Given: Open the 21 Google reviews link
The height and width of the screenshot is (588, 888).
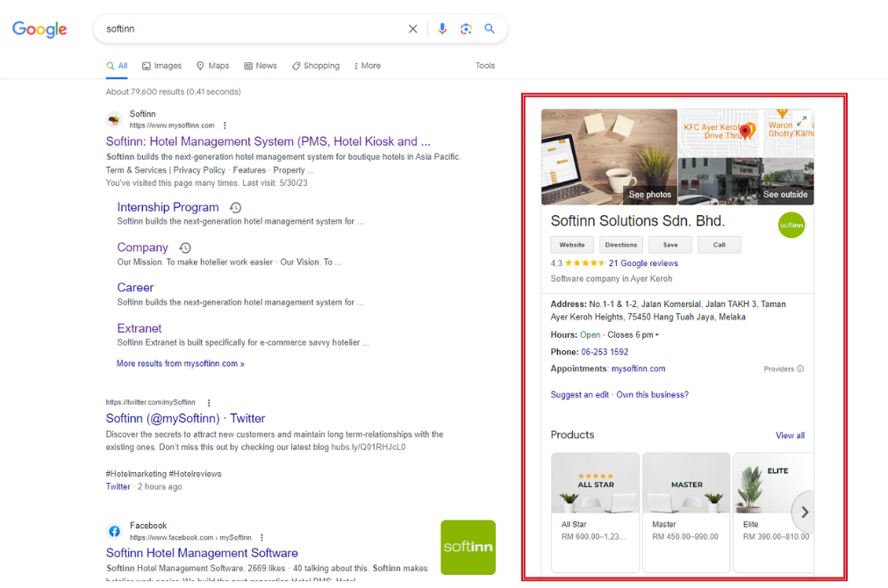Looking at the screenshot, I should 642,263.
